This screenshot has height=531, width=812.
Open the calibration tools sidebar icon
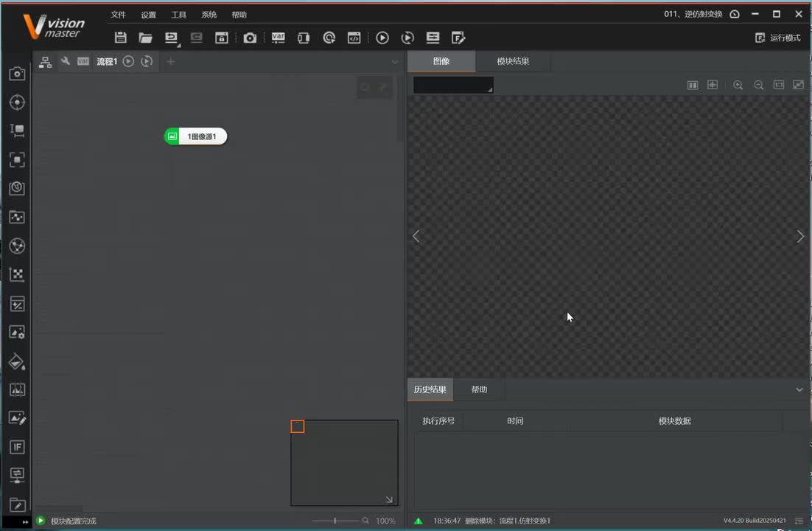(x=17, y=217)
